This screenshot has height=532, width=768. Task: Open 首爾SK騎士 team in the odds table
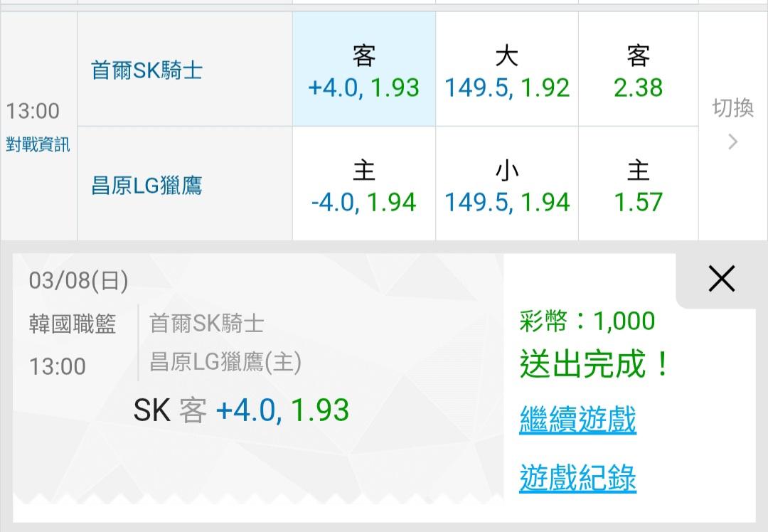click(147, 70)
